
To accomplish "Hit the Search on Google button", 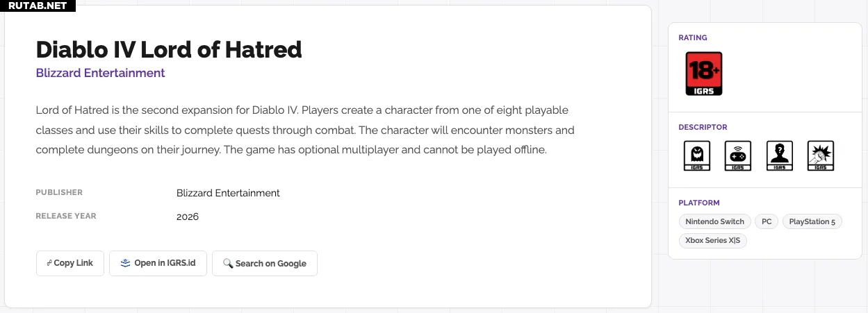I will coord(264,263).
